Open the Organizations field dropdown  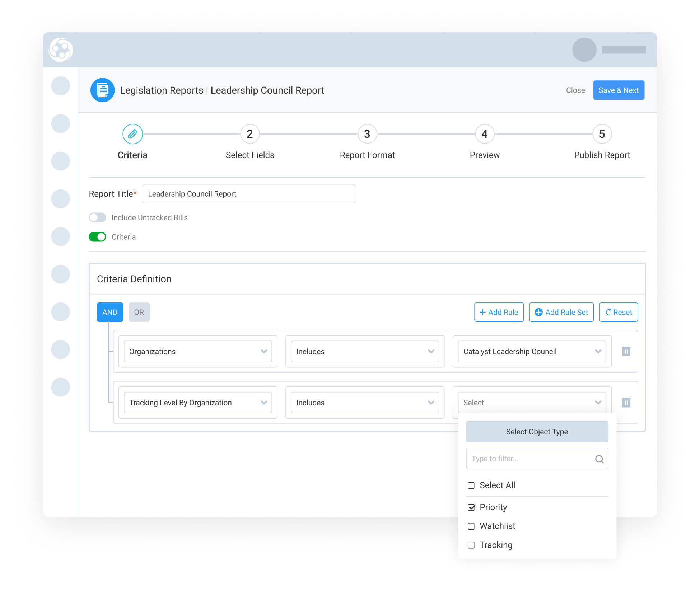point(265,351)
